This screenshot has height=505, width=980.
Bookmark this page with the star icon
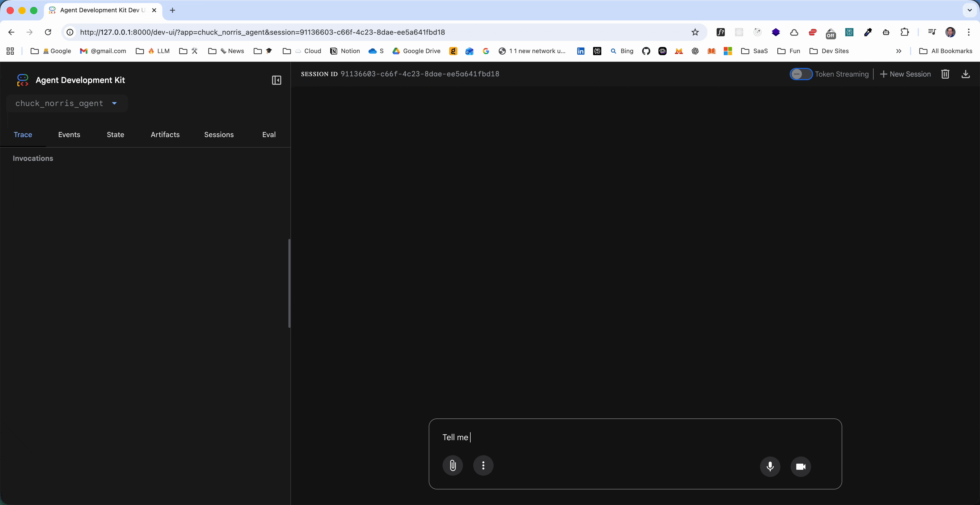[695, 32]
